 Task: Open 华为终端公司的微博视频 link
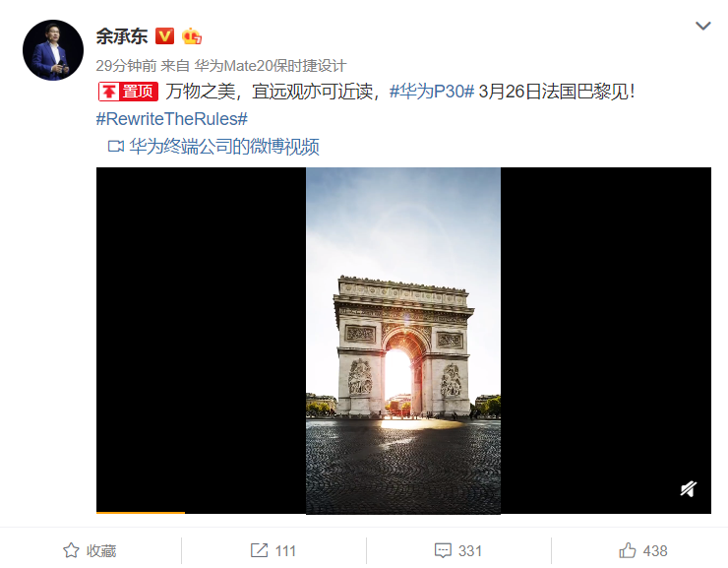pyautogui.click(x=224, y=147)
